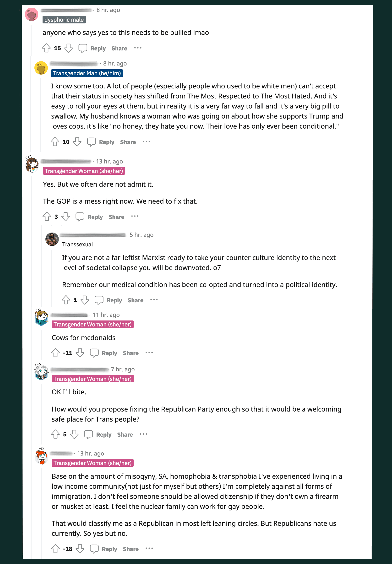
Task: Open more options on the -18 comment
Action: tap(149, 549)
